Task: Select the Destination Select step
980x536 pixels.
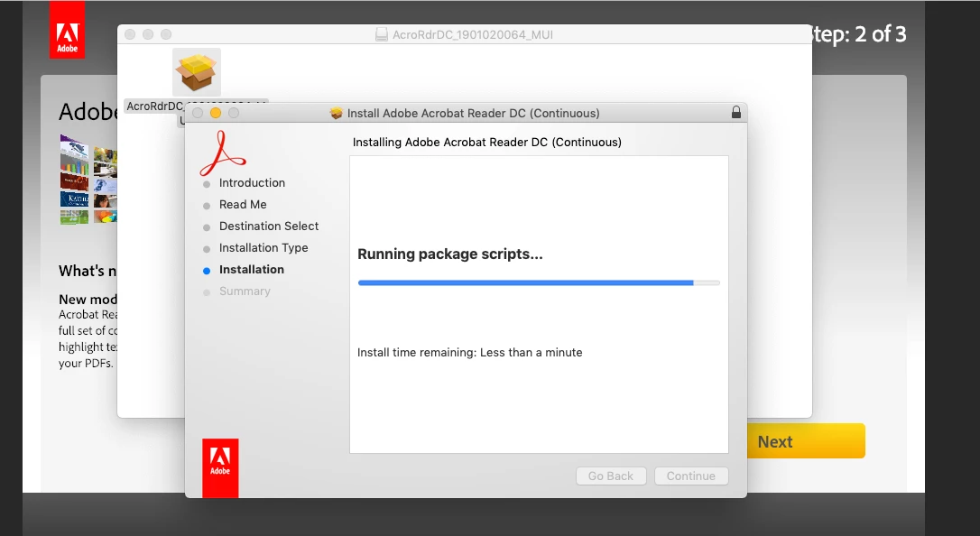Action: pyautogui.click(x=269, y=226)
